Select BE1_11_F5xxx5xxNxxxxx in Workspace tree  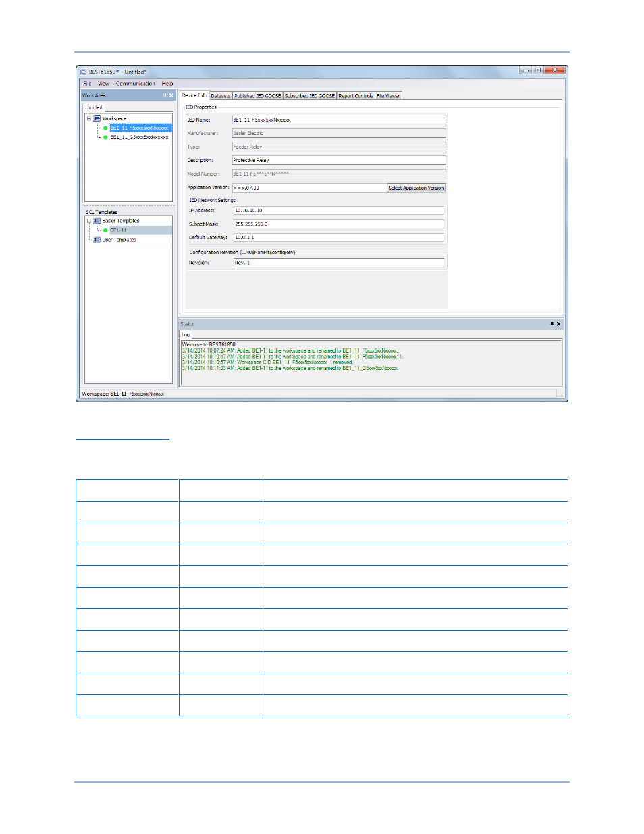(140, 128)
